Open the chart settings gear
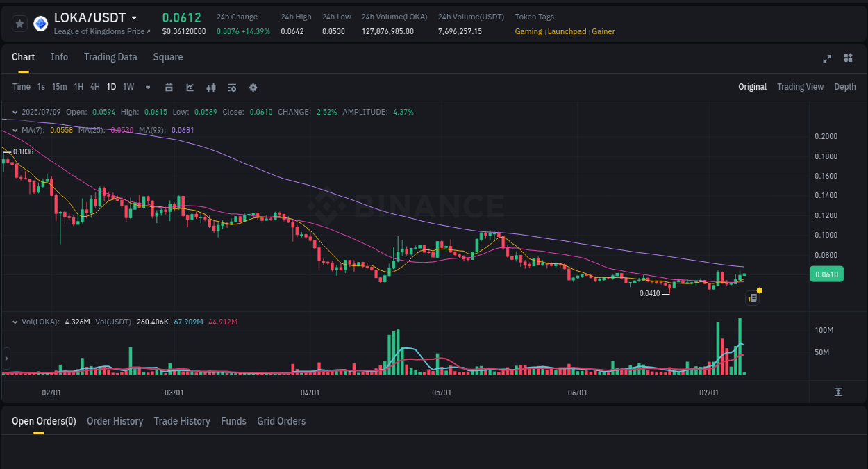 (x=253, y=87)
